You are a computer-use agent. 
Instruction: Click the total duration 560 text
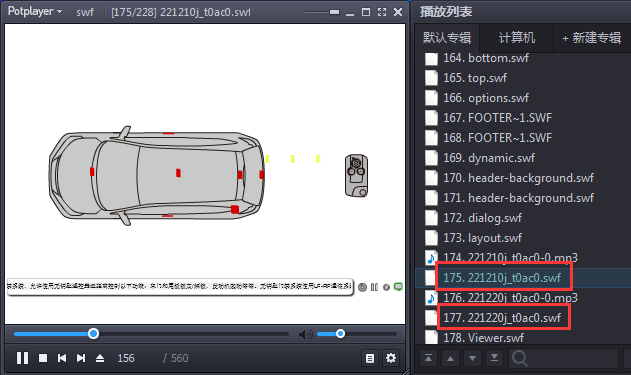coord(179,358)
